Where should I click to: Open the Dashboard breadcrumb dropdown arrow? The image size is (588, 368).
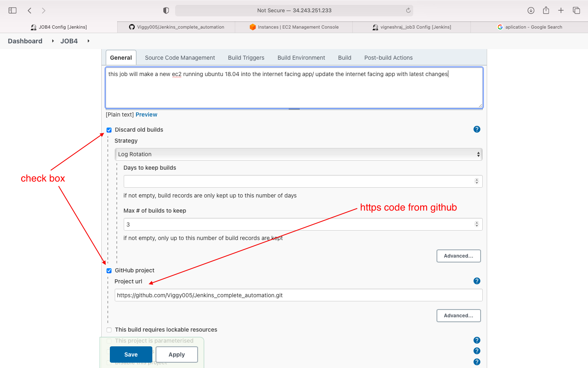point(53,41)
